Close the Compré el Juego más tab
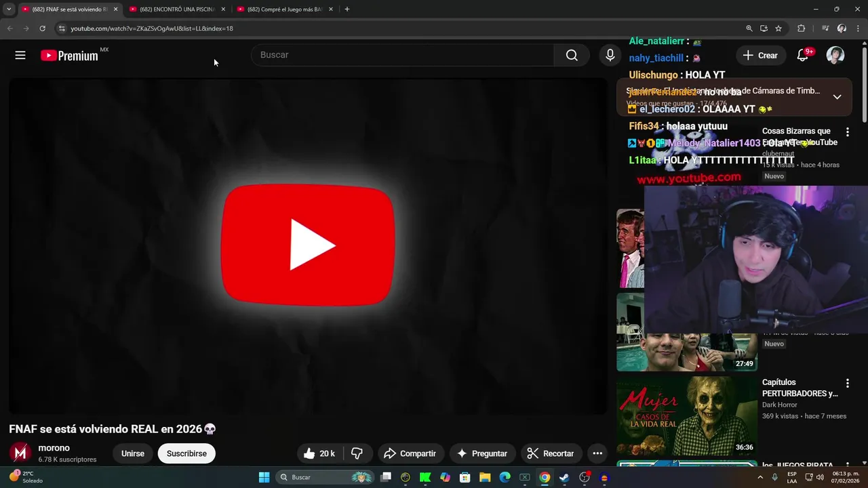868x488 pixels. 331,9
